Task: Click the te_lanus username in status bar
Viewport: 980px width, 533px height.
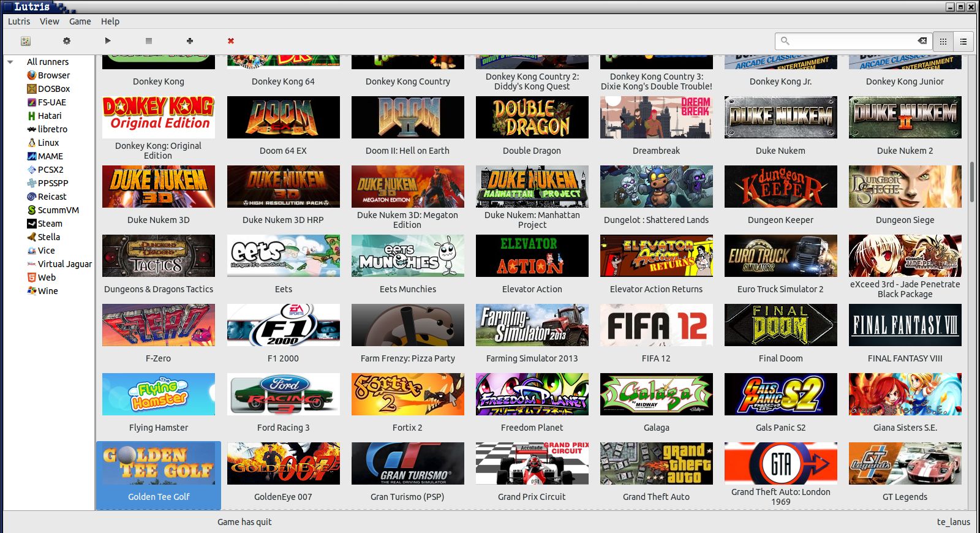Action: [x=953, y=522]
